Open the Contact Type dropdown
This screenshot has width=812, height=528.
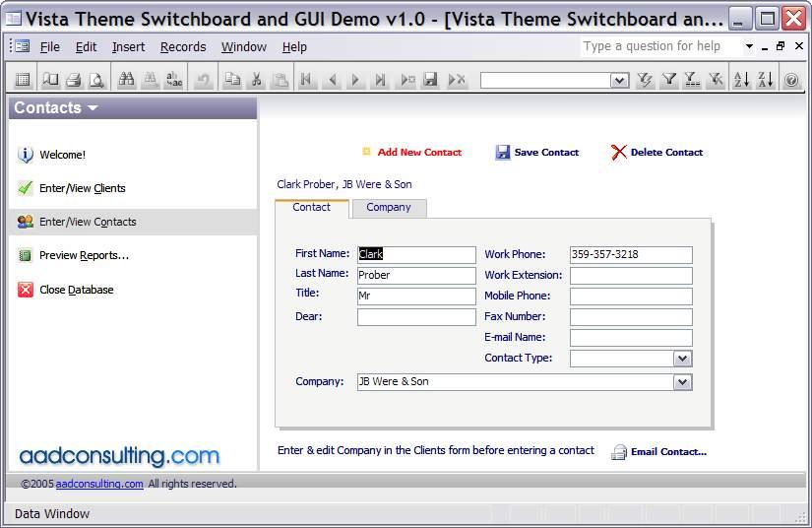pyautogui.click(x=682, y=359)
